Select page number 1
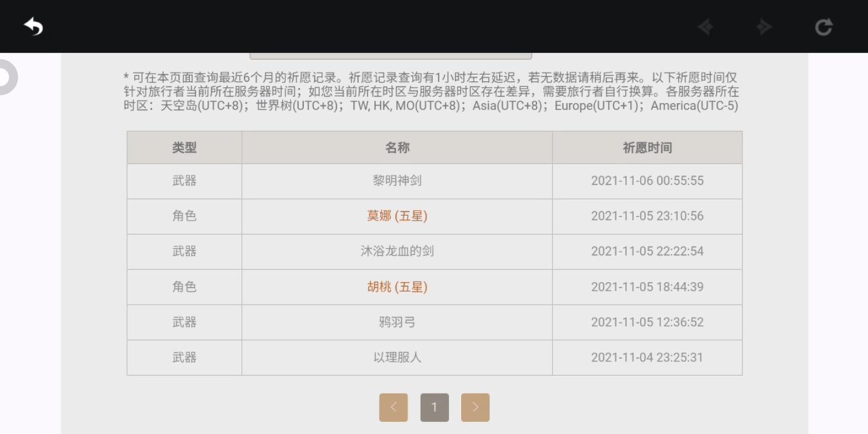The image size is (868, 434). tap(435, 407)
